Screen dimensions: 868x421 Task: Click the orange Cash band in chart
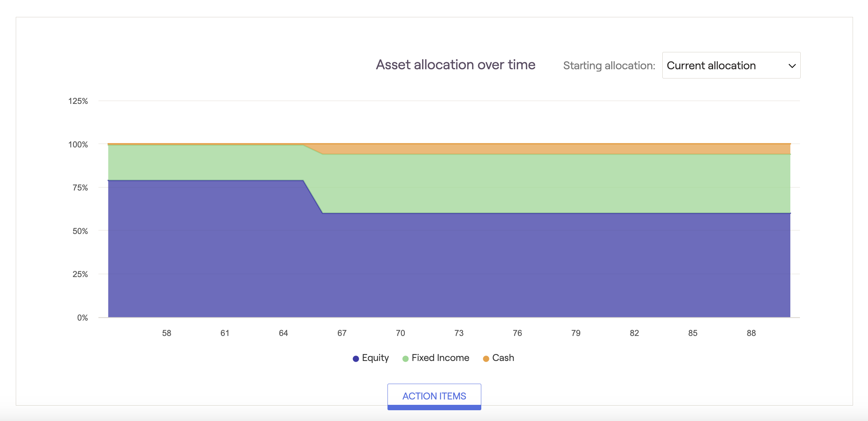[x=538, y=149]
